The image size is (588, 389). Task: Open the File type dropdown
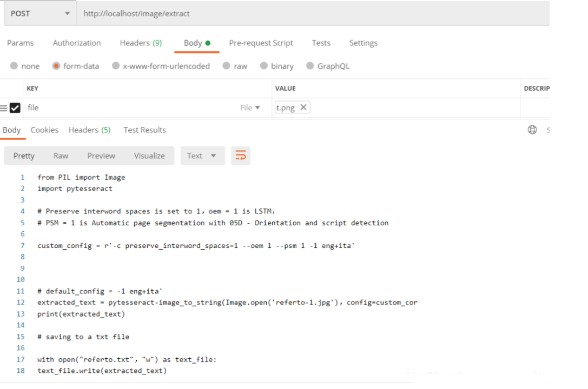coord(250,108)
